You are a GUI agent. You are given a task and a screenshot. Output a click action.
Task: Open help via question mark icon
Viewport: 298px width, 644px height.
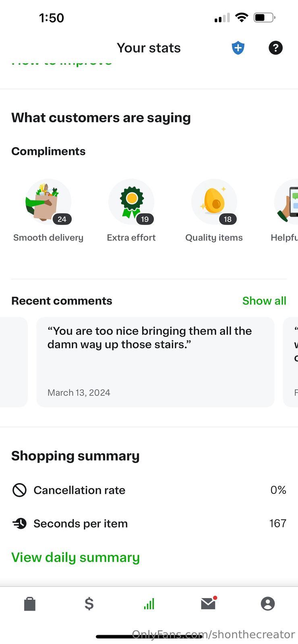coord(275,48)
